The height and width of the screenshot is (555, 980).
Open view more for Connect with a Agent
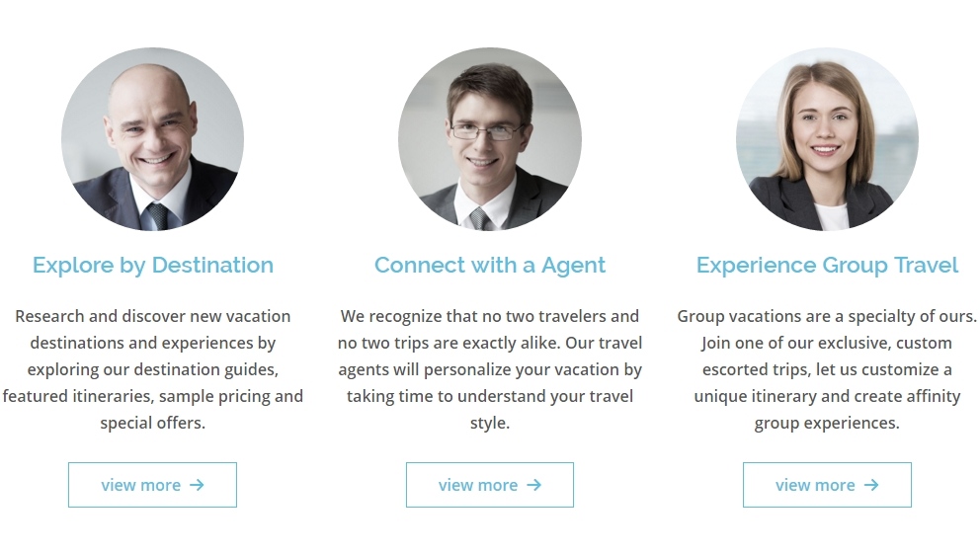click(490, 485)
